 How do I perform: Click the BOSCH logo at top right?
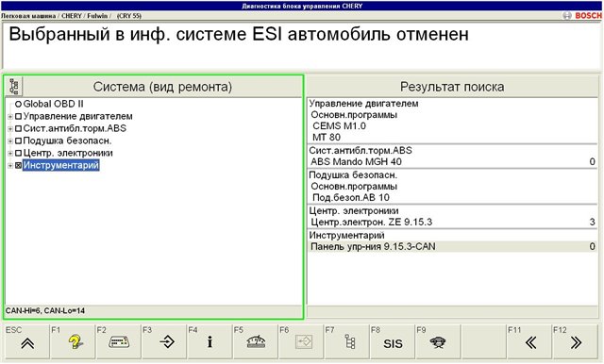click(583, 15)
